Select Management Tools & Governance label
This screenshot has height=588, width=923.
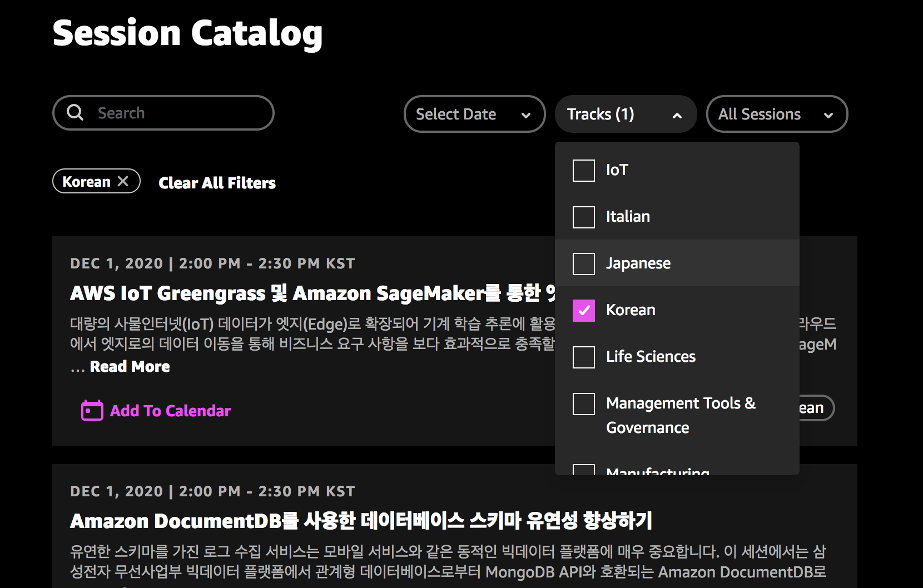(681, 415)
